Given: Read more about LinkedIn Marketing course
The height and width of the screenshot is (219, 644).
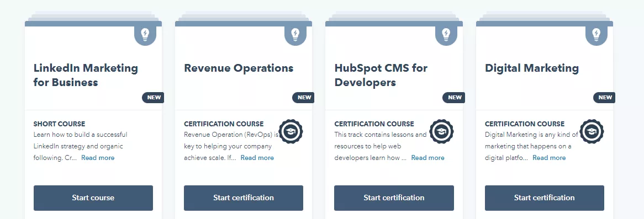Looking at the screenshot, I should [98, 158].
